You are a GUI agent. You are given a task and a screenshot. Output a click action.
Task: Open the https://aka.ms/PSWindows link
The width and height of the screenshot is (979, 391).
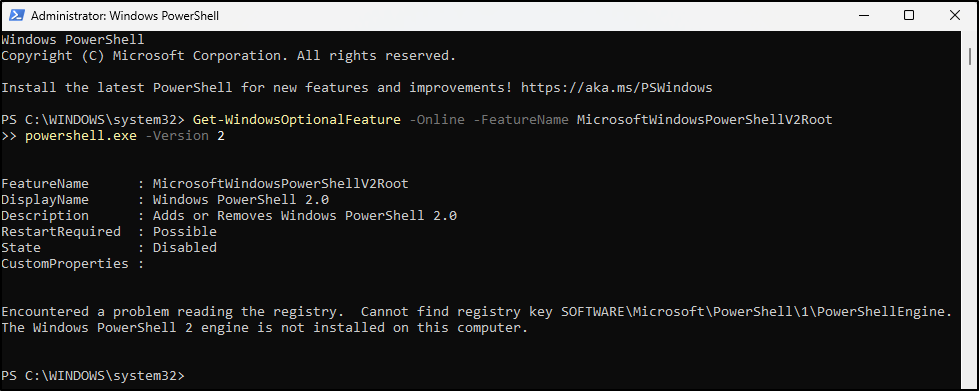coord(616,87)
